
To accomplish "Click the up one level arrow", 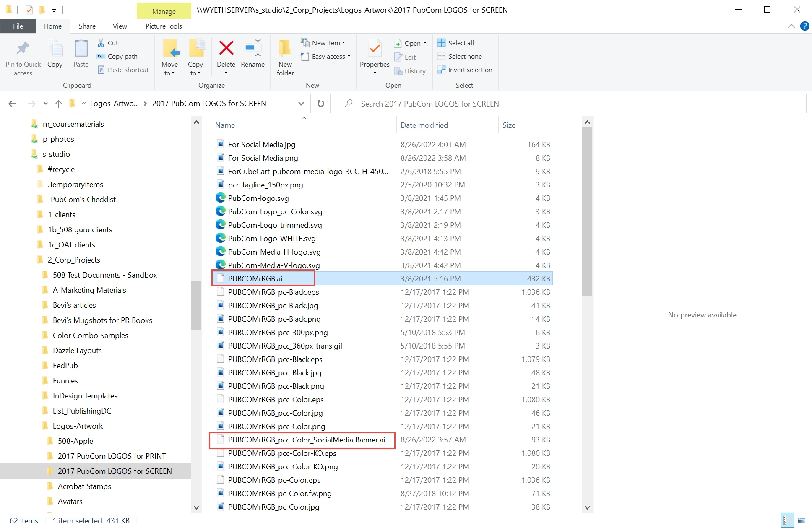I will pyautogui.click(x=59, y=104).
